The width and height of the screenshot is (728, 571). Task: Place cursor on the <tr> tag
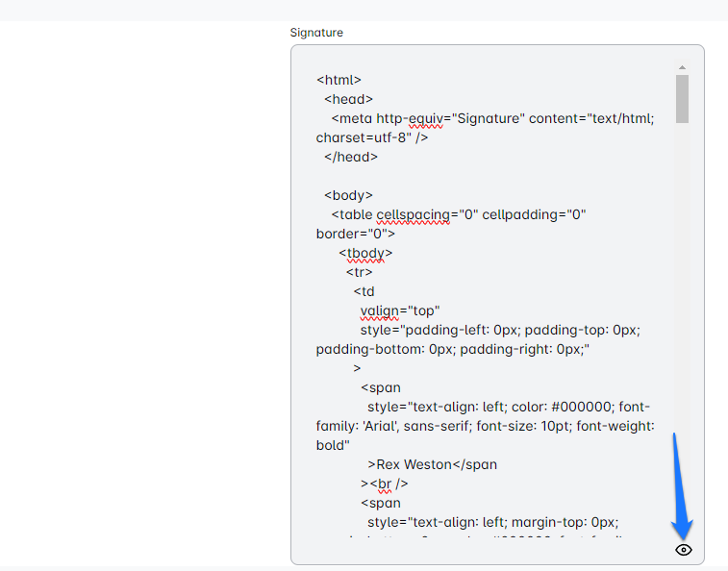(x=360, y=272)
